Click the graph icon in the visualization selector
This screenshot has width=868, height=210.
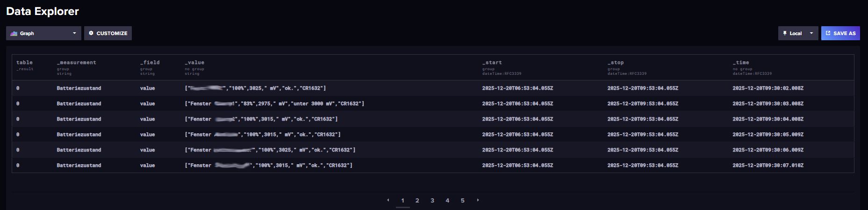point(14,33)
